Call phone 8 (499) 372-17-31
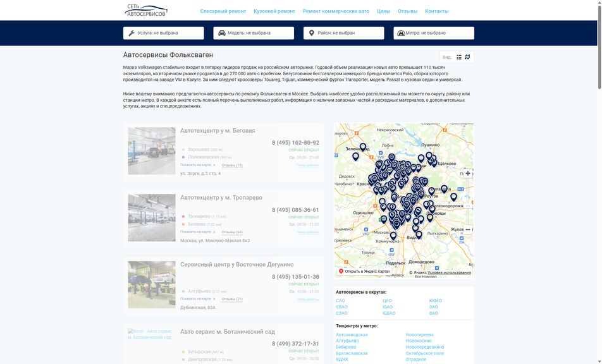Viewport: 602px width, 364px height. [x=295, y=344]
